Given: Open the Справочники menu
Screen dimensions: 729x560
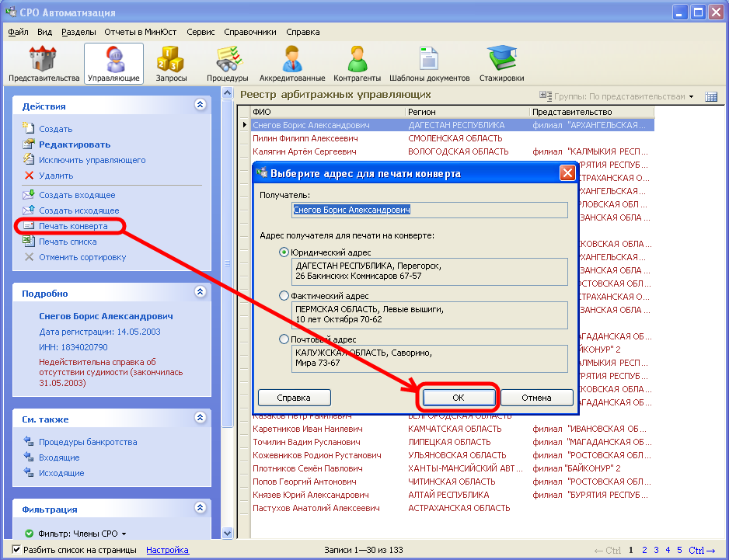Looking at the screenshot, I should tap(250, 32).
